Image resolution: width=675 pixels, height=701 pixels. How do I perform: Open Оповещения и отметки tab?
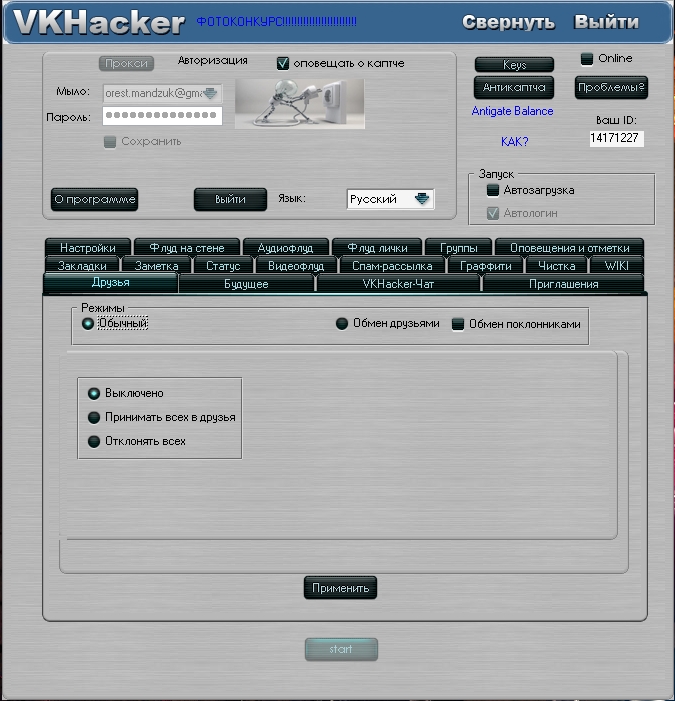click(570, 247)
